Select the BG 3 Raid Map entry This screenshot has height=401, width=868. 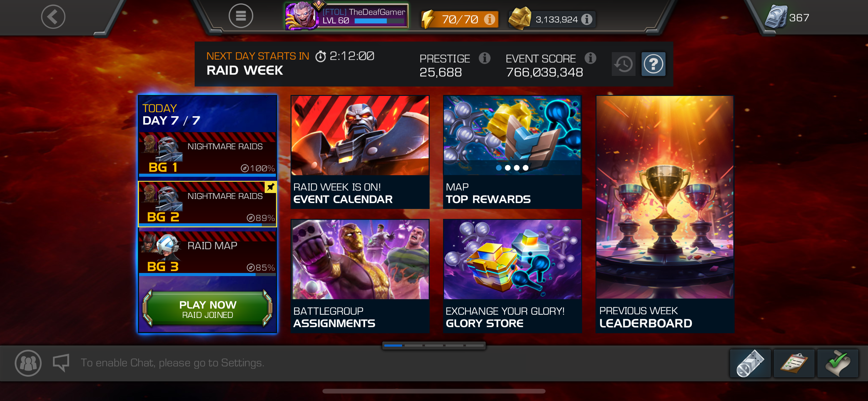(x=207, y=253)
